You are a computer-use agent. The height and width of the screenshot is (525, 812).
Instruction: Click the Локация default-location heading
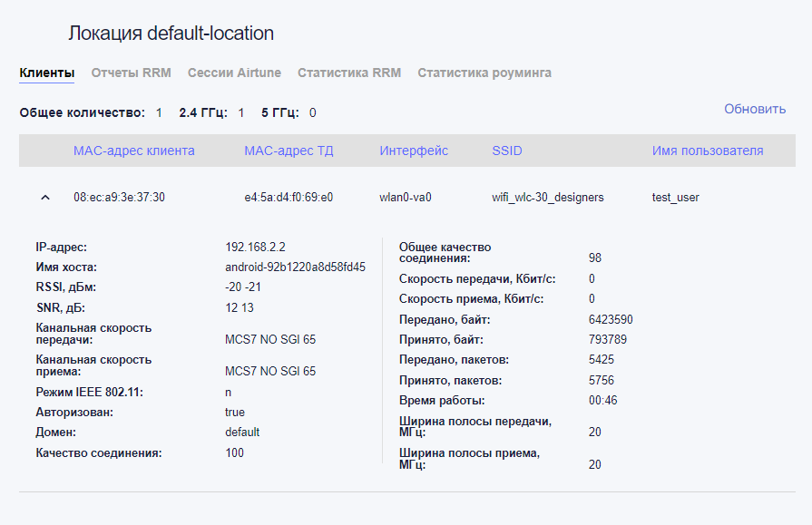tap(171, 34)
